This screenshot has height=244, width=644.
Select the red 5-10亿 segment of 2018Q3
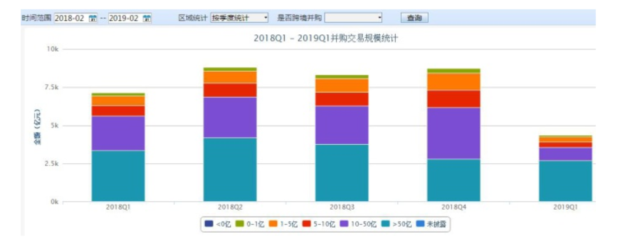[342, 99]
